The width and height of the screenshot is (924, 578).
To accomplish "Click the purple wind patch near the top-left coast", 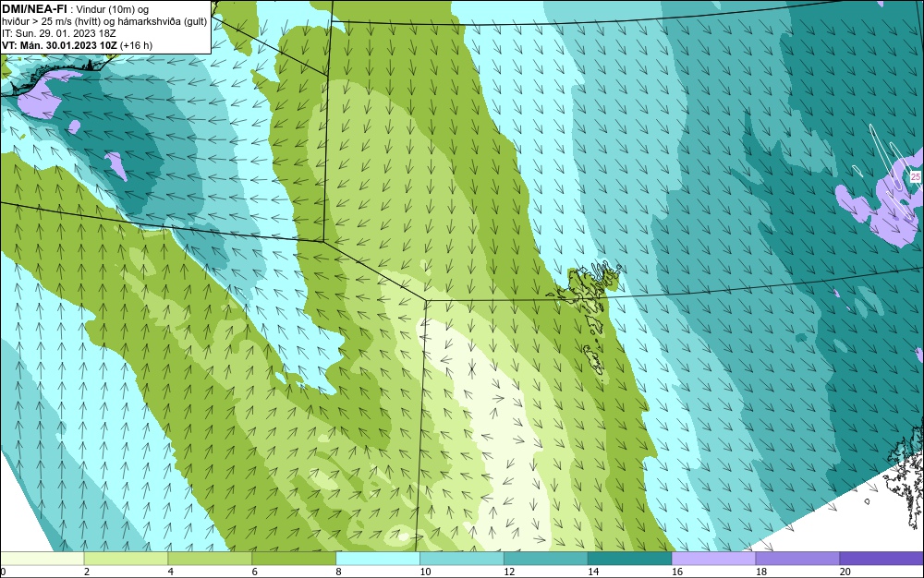I will click(39, 99).
